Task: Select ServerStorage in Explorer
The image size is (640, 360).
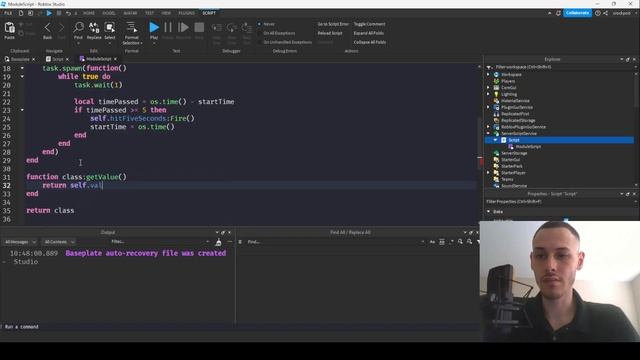Action: pyautogui.click(x=514, y=153)
